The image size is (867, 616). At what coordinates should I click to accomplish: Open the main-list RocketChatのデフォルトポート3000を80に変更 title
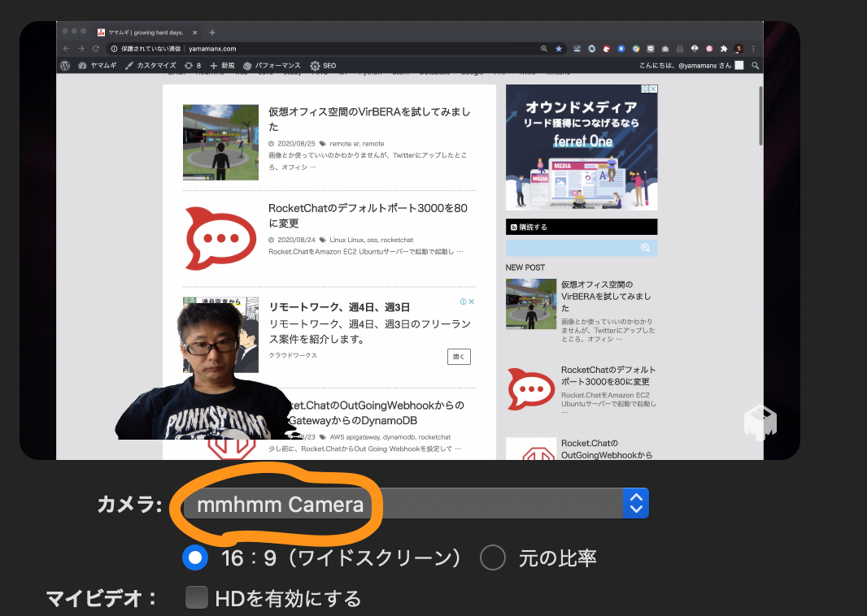[x=368, y=215]
